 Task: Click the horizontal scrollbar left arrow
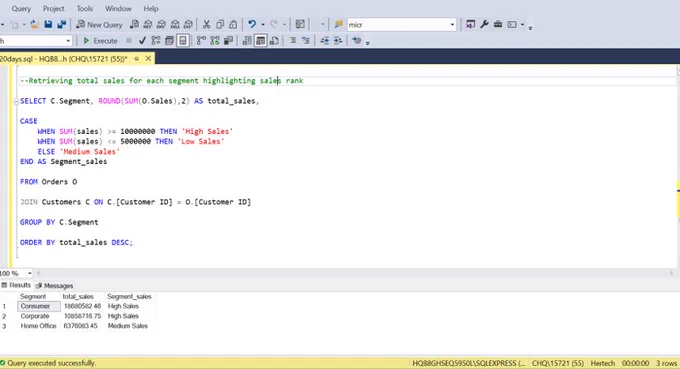pyautogui.click(x=38, y=273)
